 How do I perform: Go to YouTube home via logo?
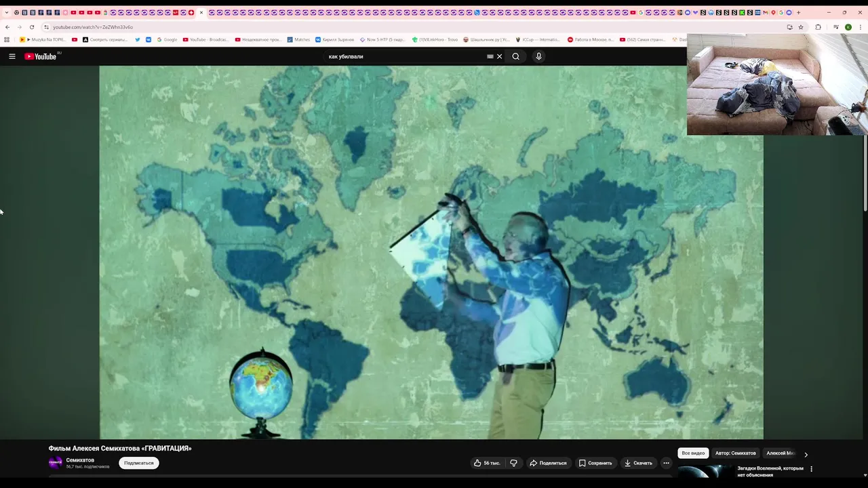tap(41, 56)
